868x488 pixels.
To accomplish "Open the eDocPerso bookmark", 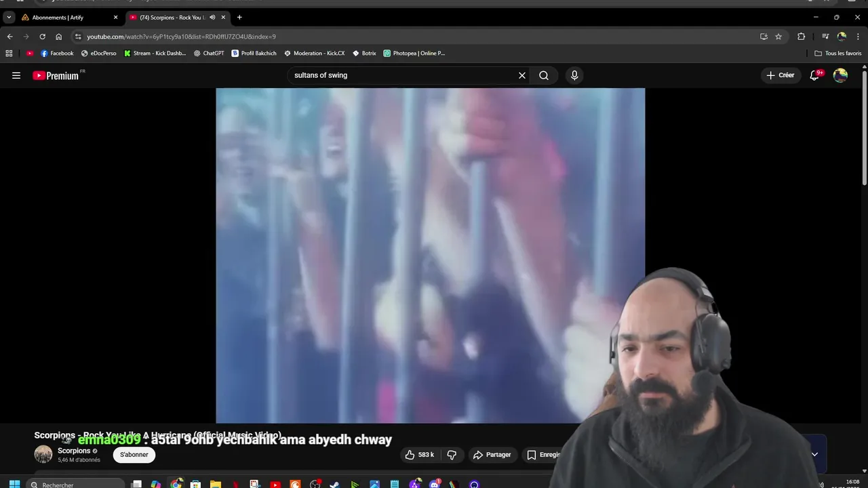I will point(99,53).
